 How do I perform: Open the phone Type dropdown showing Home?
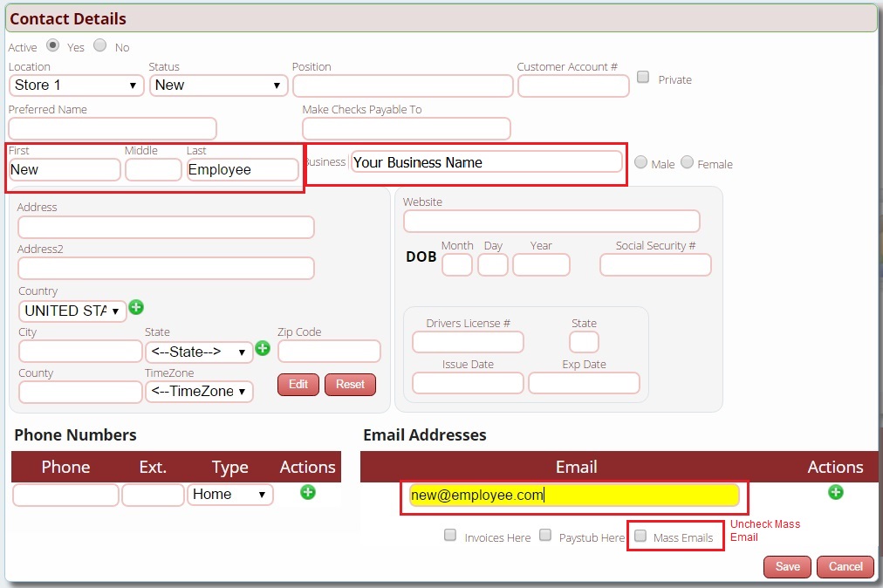(x=230, y=495)
